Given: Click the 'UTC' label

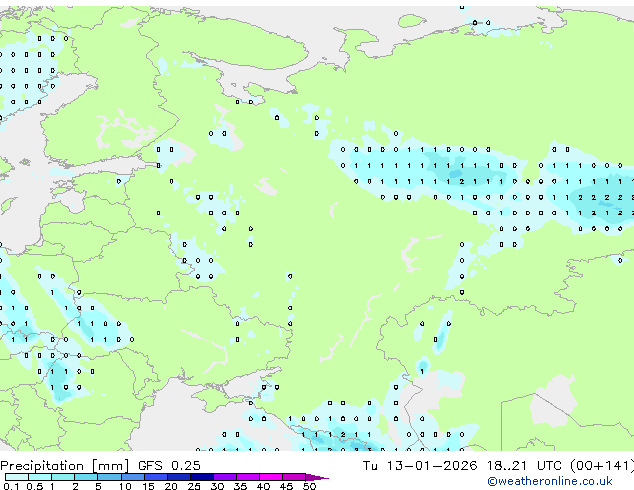Looking at the screenshot, I should pos(549,466).
